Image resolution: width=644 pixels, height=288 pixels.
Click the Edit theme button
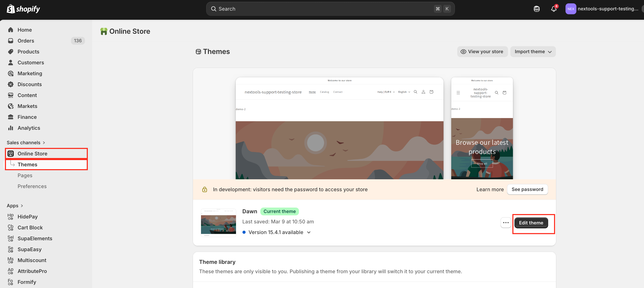tap(531, 223)
